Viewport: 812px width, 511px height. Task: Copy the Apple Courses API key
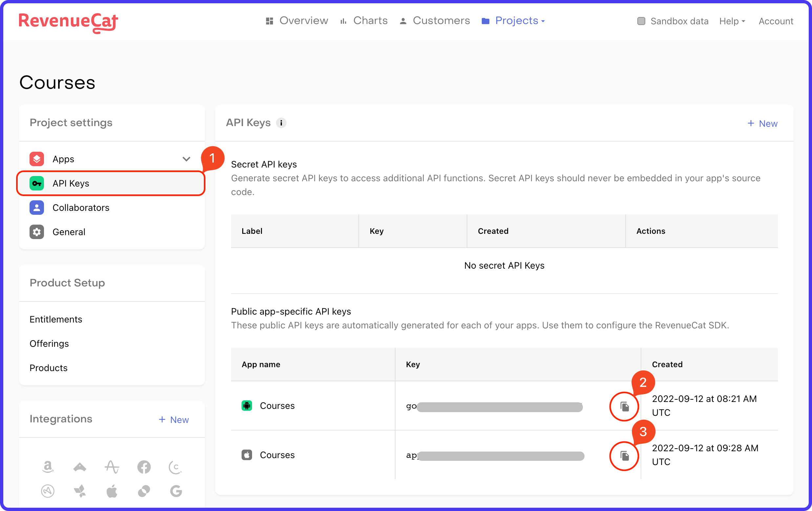point(624,455)
